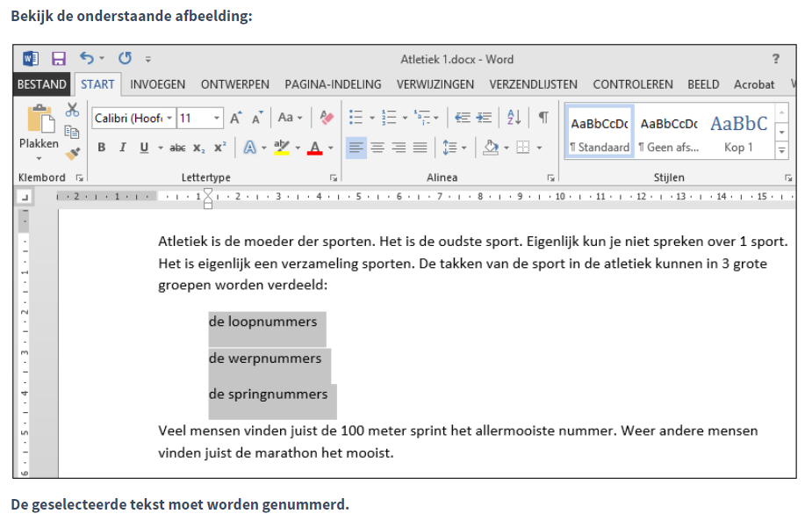The height and width of the screenshot is (521, 812).
Task: Click the line 'de werpnummers' in document
Action: [x=264, y=358]
